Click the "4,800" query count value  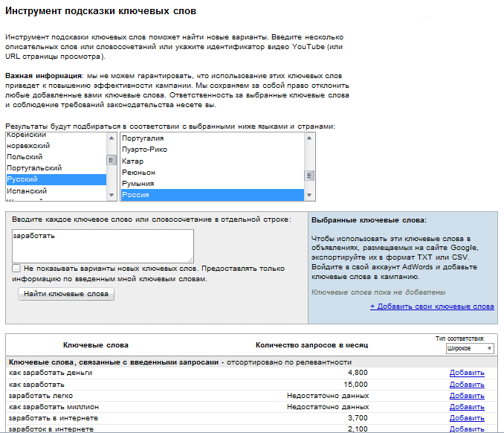coord(358,373)
